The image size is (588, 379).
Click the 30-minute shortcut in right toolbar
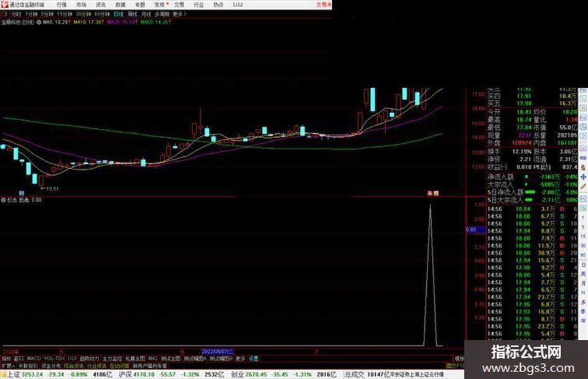tap(583, 246)
